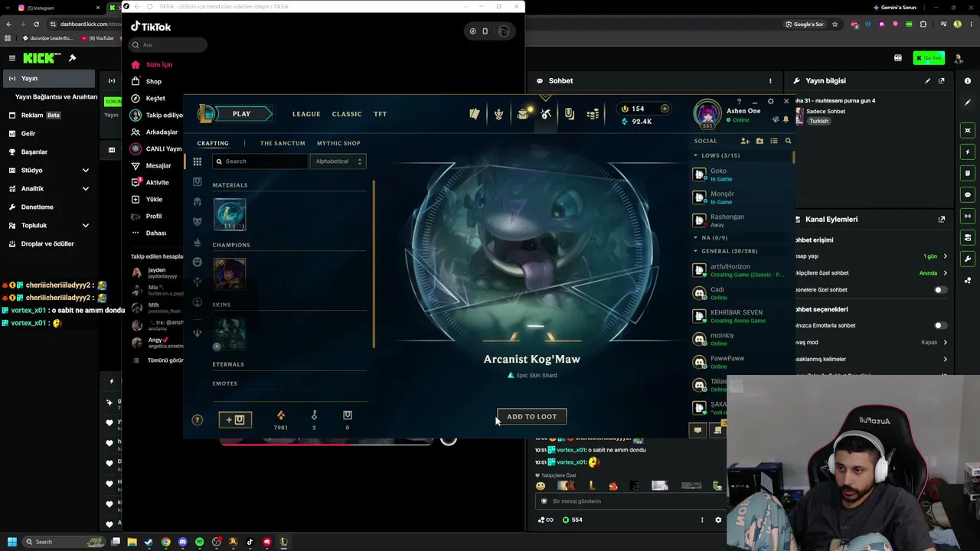
Task: Click the TikTok Ara search box
Action: 168,44
